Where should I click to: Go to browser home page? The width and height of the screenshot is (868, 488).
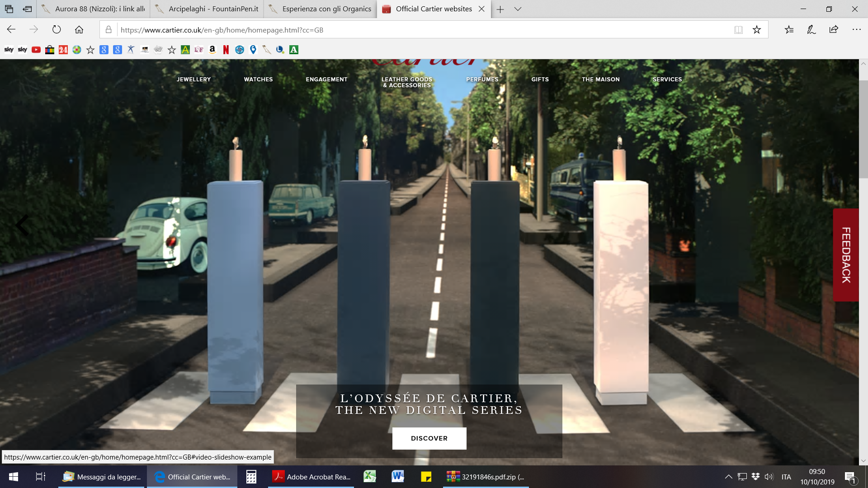[79, 30]
